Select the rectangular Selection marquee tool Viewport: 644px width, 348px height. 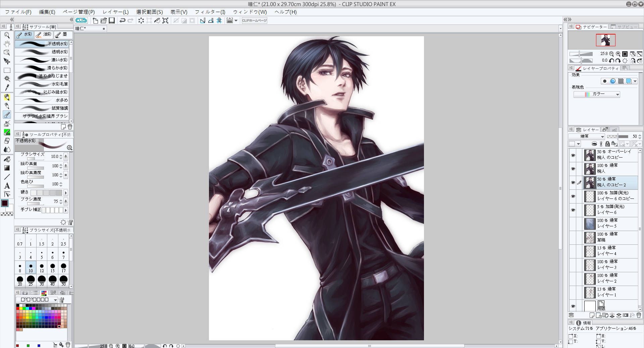7,70
